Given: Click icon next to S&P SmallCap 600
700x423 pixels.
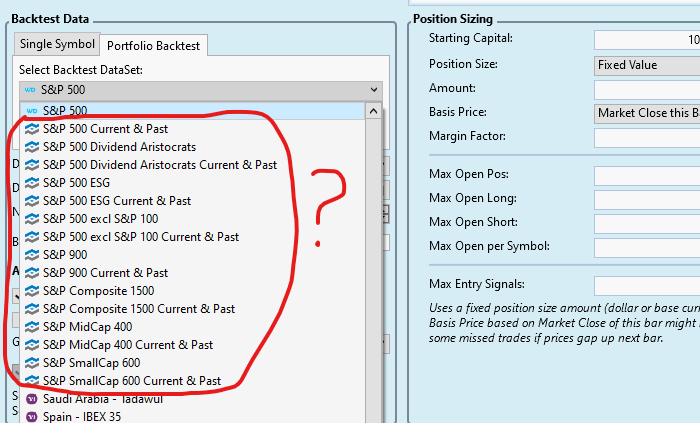Looking at the screenshot, I should (x=32, y=363).
